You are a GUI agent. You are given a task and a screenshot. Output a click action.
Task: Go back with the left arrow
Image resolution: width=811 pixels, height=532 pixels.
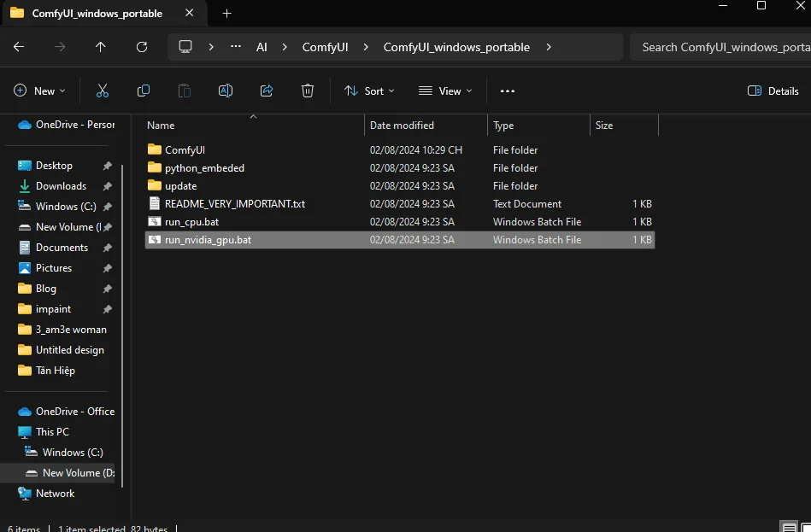pos(19,47)
